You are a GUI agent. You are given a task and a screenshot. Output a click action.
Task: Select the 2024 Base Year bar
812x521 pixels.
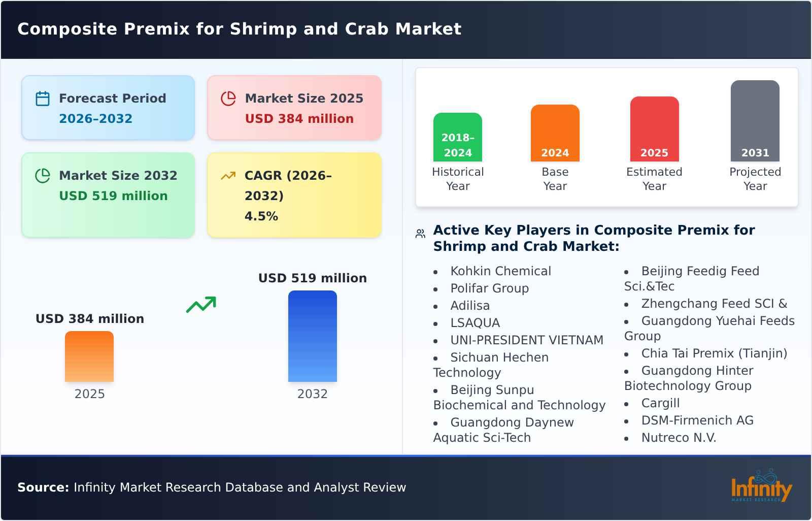(555, 134)
